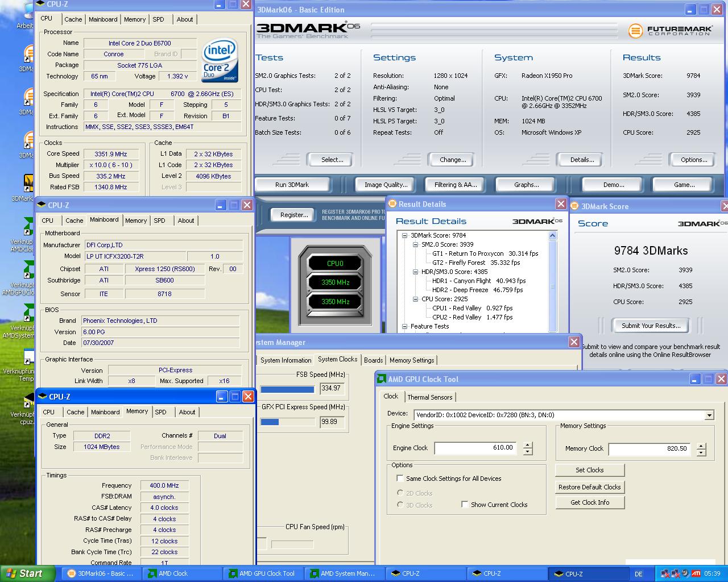Increase Engine Clock with the up arrow
Image resolution: width=728 pixels, height=582 pixels.
click(528, 445)
